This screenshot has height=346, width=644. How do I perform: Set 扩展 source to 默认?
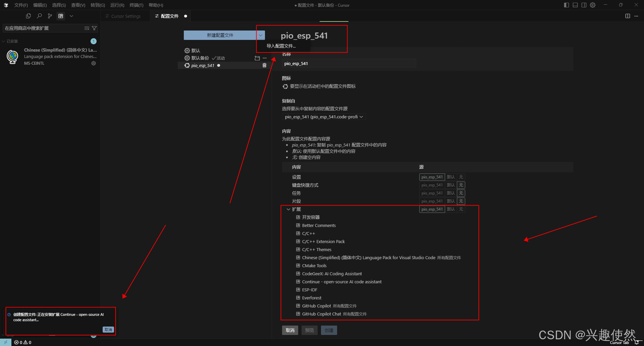[451, 209]
